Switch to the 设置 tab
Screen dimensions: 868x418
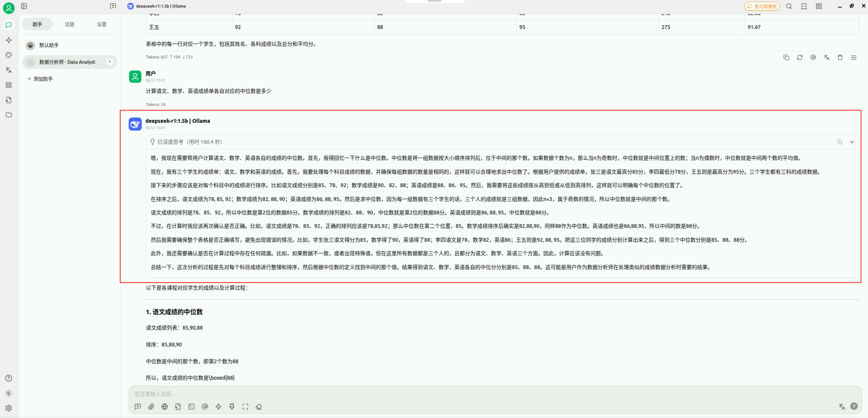tap(101, 24)
